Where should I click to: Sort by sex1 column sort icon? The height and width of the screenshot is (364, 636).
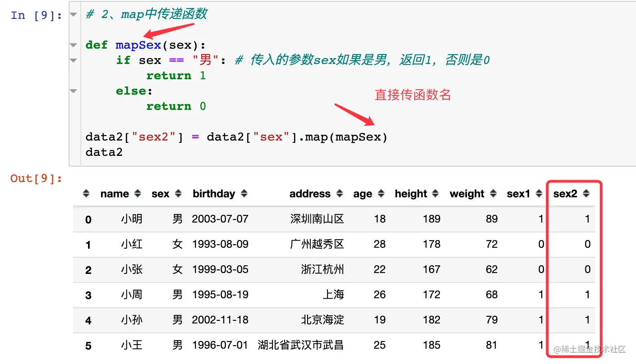pyautogui.click(x=539, y=194)
